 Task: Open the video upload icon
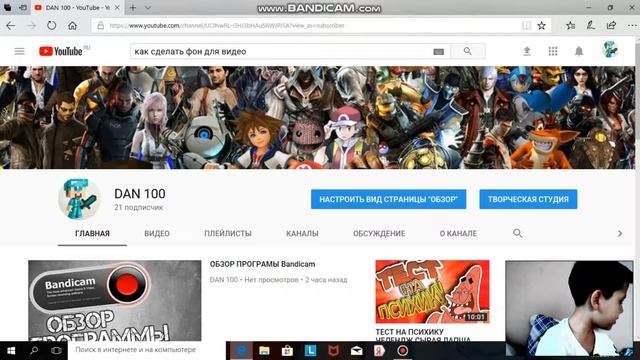pos(527,51)
